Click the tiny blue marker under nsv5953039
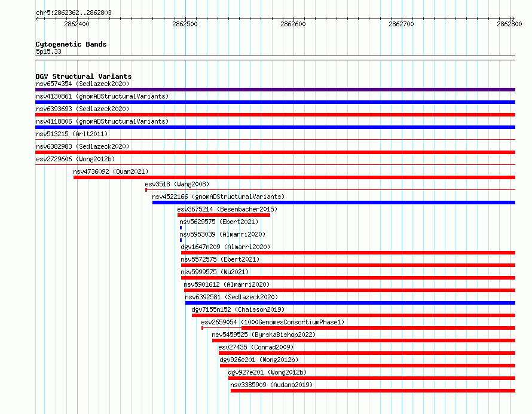This screenshot has height=414, width=532. tap(181, 240)
